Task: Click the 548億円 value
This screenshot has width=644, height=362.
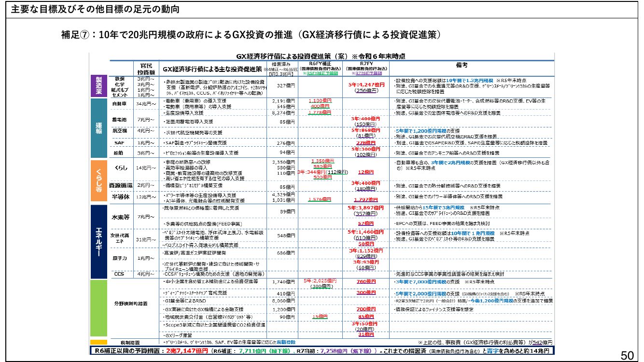Action: click(286, 235)
